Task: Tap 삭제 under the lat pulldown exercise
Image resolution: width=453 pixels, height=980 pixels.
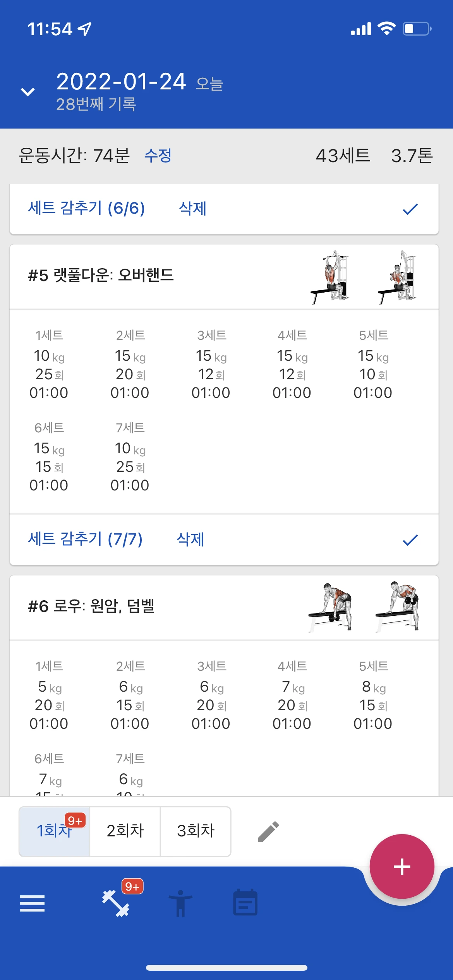Action: coord(190,539)
